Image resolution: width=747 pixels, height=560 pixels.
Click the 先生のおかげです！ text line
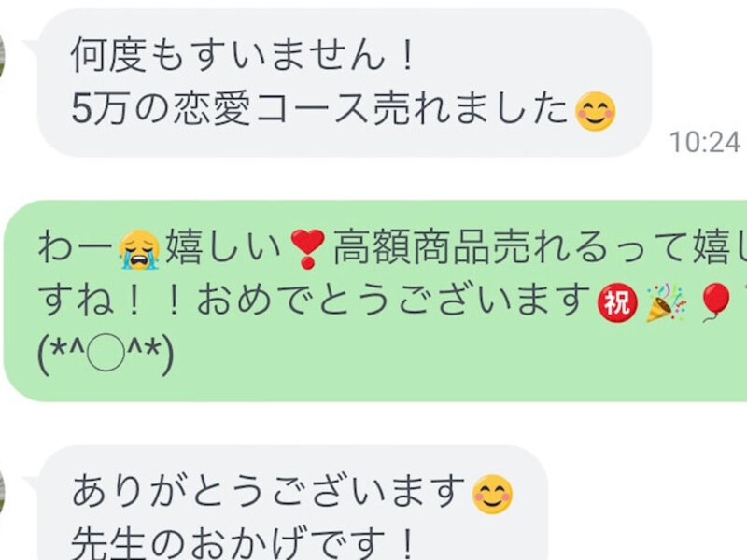tap(242, 543)
